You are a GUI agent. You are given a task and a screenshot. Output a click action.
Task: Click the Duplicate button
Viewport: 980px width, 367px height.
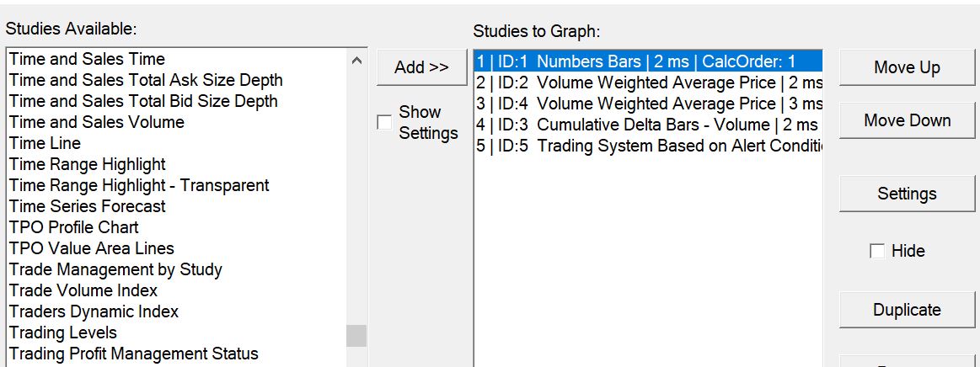click(x=907, y=310)
